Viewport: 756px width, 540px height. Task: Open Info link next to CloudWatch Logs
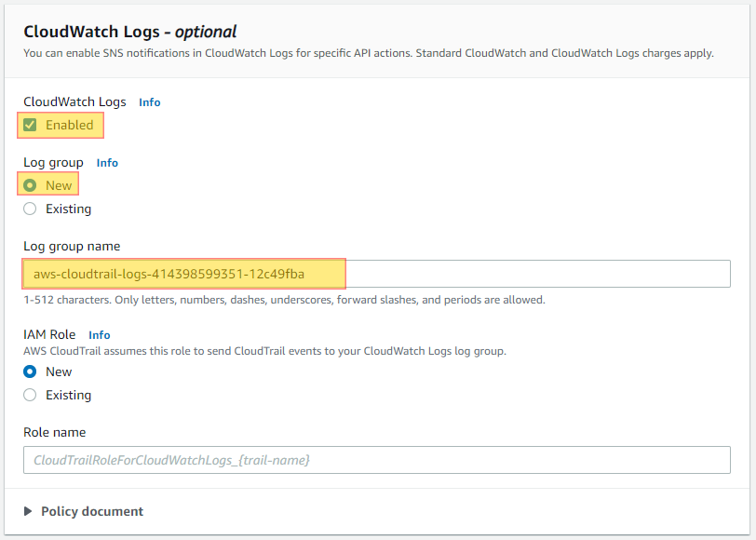(150, 102)
